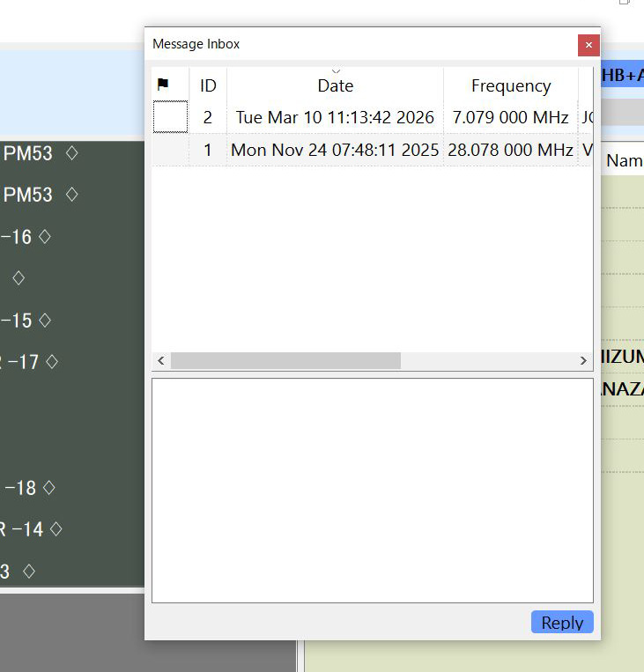Image resolution: width=644 pixels, height=672 pixels.
Task: Click the horizontal scrollbar left arrow
Action: click(x=161, y=360)
